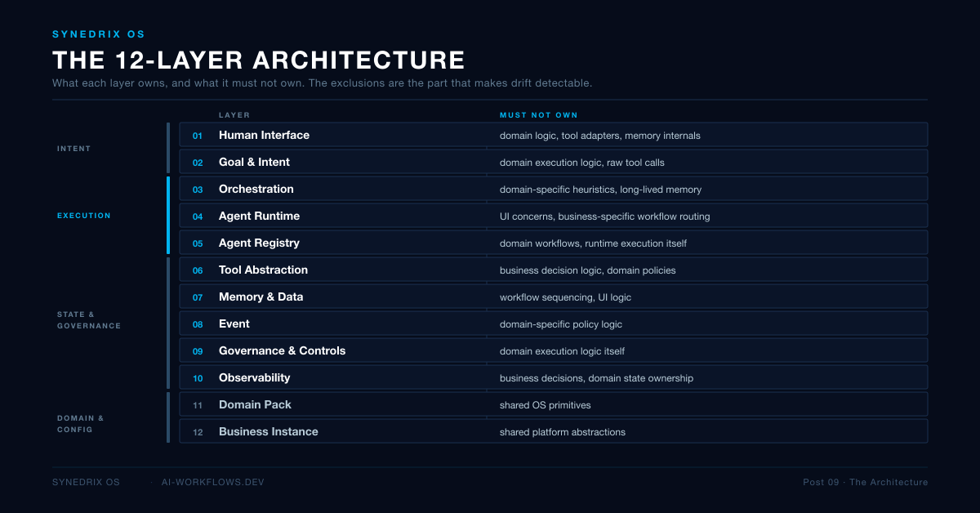Image resolution: width=980 pixels, height=513 pixels.
Task: Click layer number 04
Action: 198,216
